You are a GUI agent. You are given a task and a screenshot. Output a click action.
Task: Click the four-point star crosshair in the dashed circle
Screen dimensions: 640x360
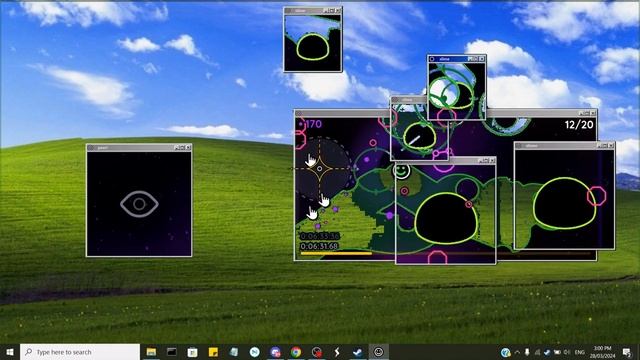point(320,168)
